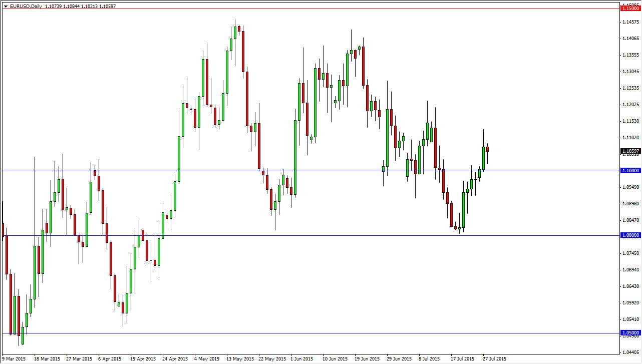Click the 1.07450 price axis label
The image size is (642, 364).
(x=631, y=253)
